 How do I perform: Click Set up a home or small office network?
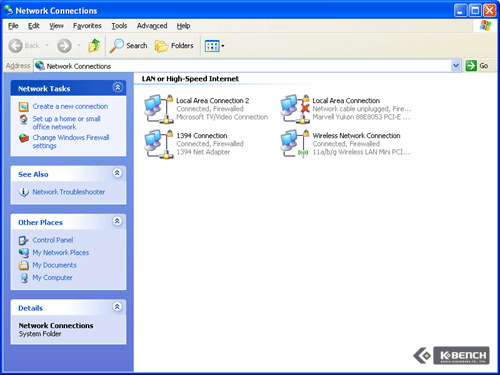point(66,123)
